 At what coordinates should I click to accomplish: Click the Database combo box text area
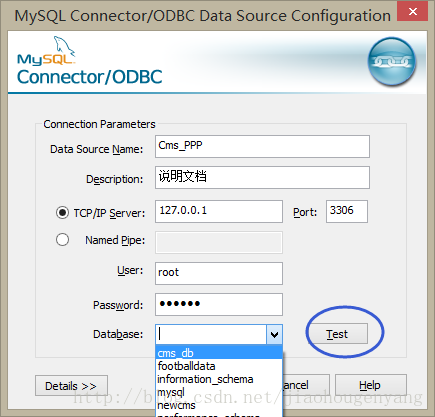211,334
